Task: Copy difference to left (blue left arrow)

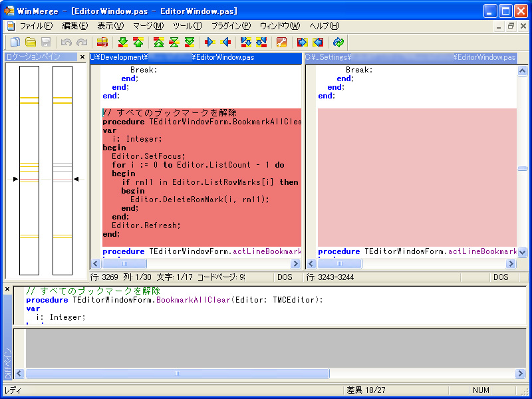Action: click(x=225, y=42)
